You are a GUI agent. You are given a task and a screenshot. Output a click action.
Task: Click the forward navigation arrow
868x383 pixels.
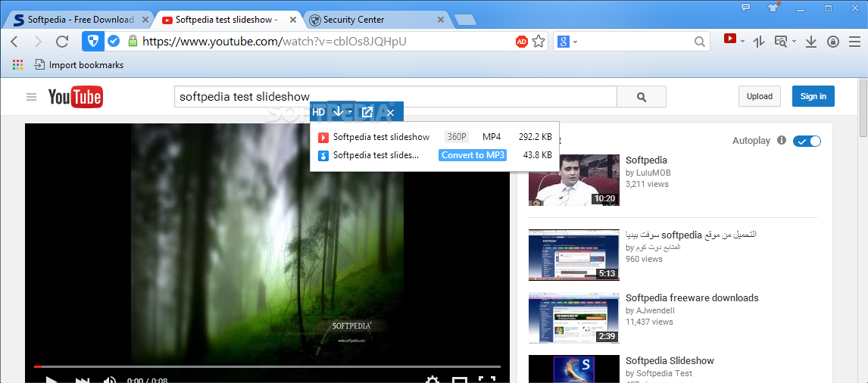point(38,42)
